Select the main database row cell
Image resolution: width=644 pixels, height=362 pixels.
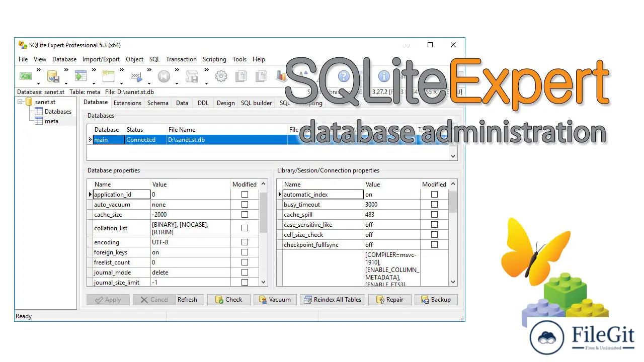[109, 140]
